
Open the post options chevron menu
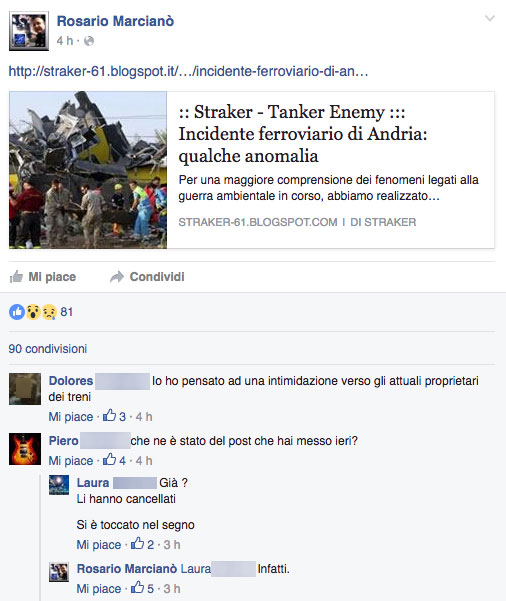click(490, 18)
